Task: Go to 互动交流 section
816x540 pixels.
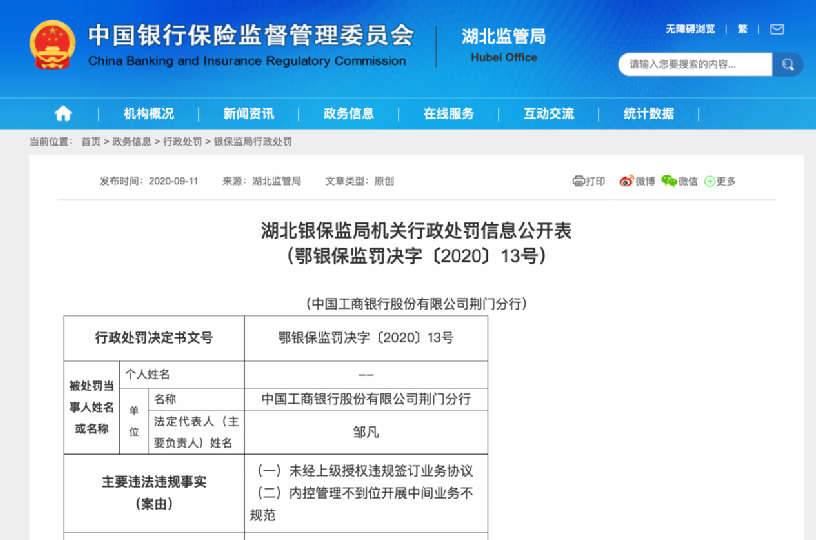Action: (x=548, y=113)
